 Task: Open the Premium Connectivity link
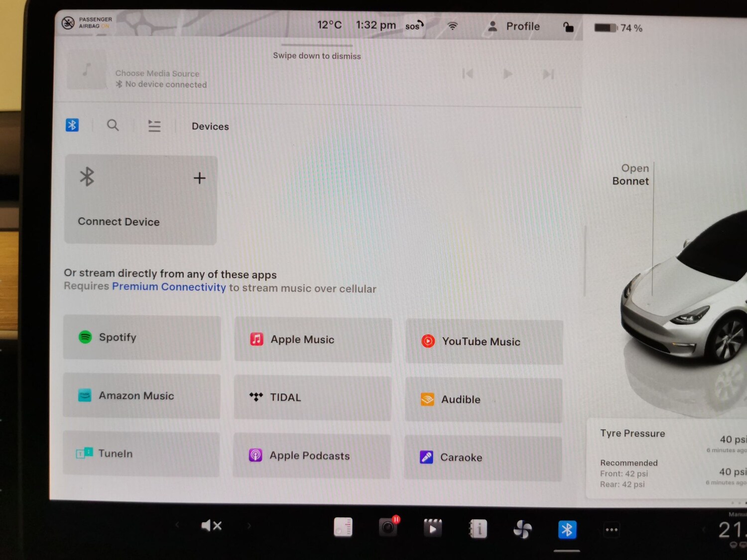point(169,287)
